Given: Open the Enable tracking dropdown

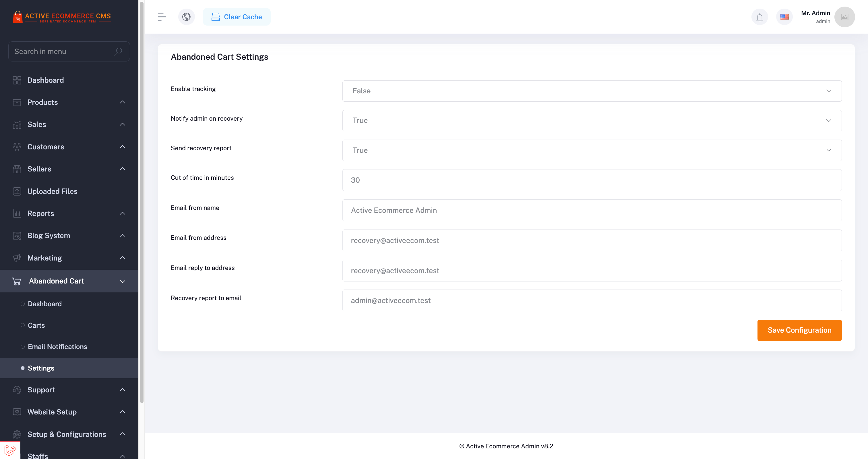Looking at the screenshot, I should pos(592,91).
